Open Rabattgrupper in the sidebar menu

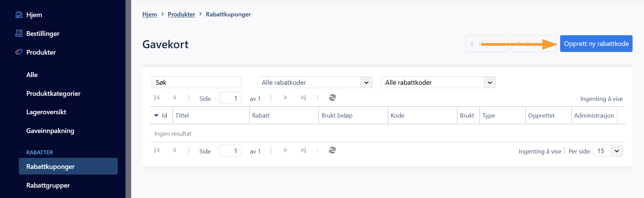pyautogui.click(x=48, y=185)
